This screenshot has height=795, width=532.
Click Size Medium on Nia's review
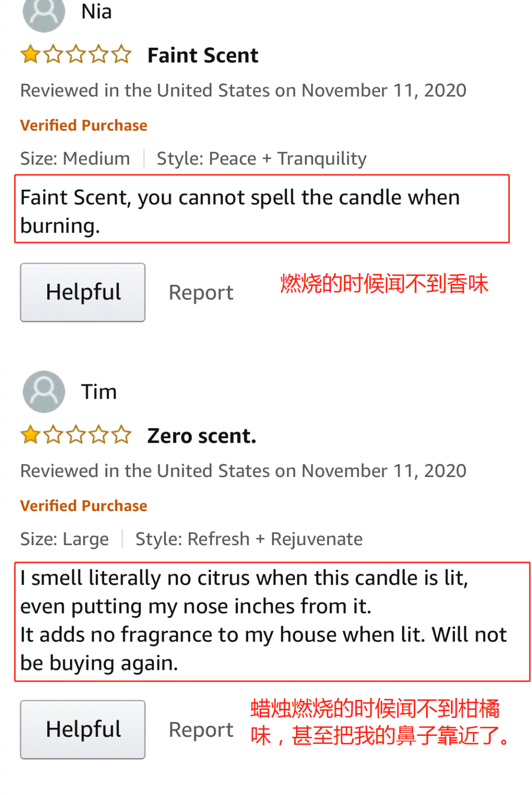75,158
